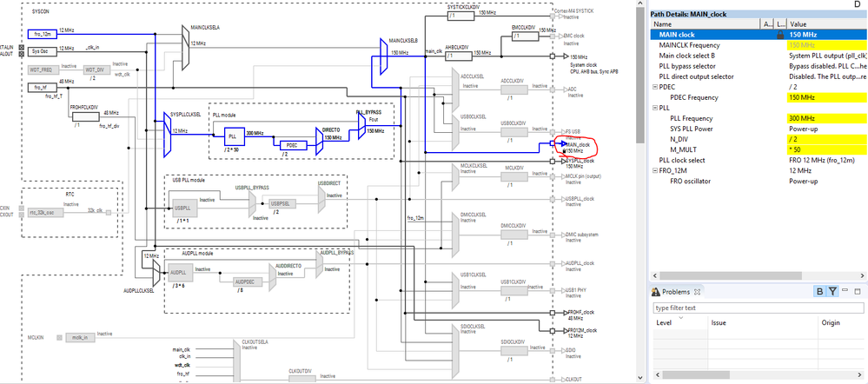Screen dimensions: 868x384
Task: Close the Problems tab
Action: click(x=698, y=292)
